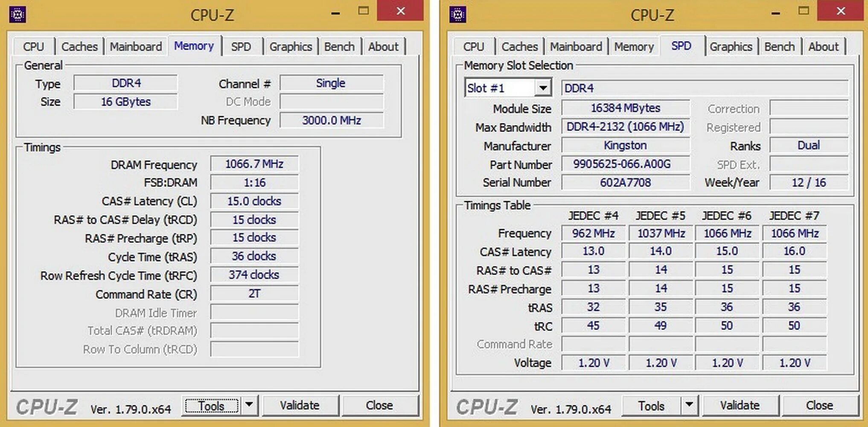Close the right CPU-Z window with the X
868x427 pixels.
tap(841, 11)
